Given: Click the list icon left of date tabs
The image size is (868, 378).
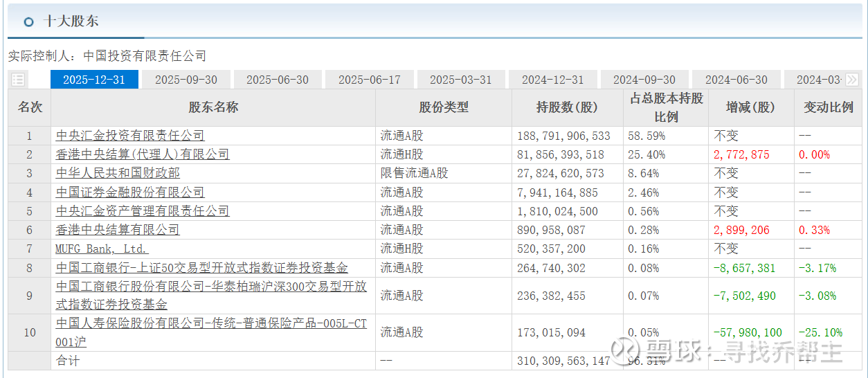Looking at the screenshot, I should point(18,80).
